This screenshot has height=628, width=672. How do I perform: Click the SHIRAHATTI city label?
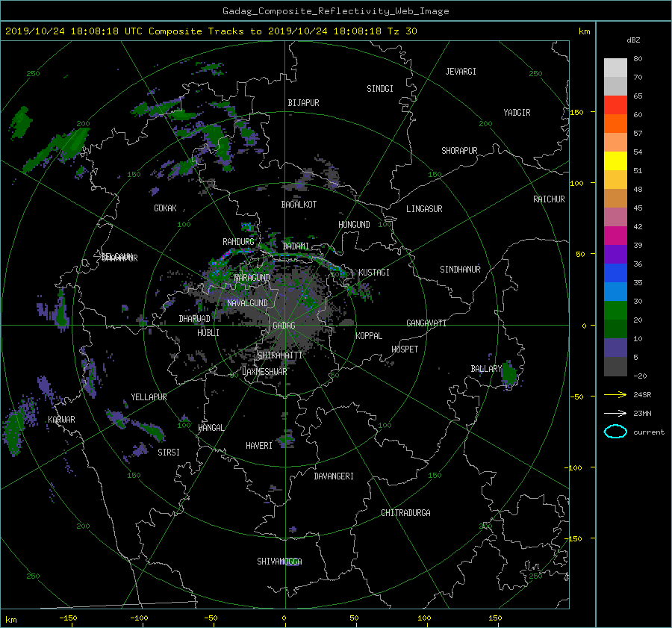[280, 355]
